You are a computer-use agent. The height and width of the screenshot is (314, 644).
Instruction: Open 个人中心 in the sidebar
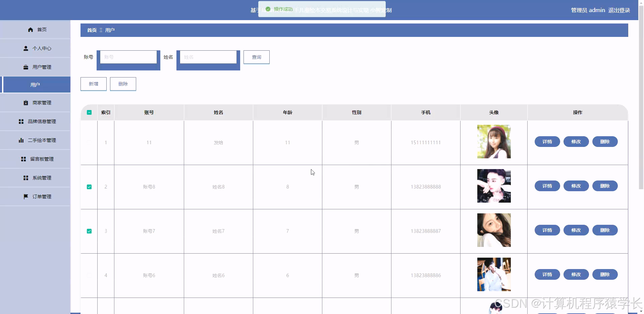(35, 48)
